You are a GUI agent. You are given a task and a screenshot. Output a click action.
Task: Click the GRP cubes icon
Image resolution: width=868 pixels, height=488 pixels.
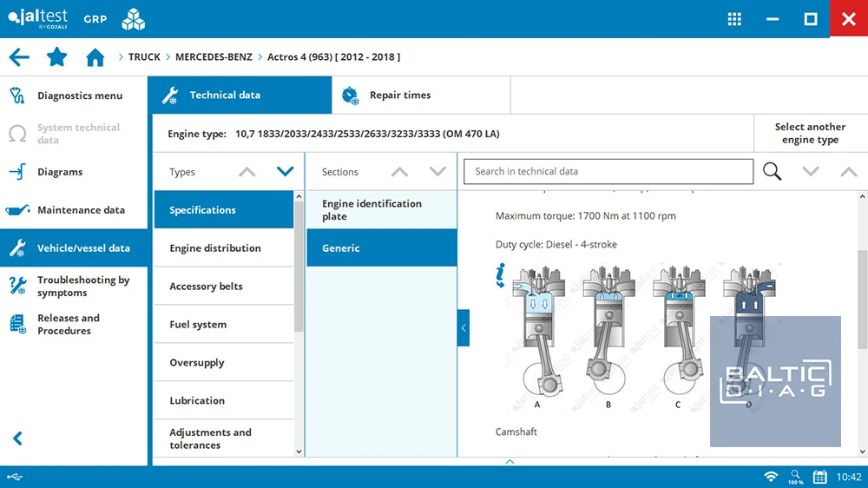tap(133, 19)
